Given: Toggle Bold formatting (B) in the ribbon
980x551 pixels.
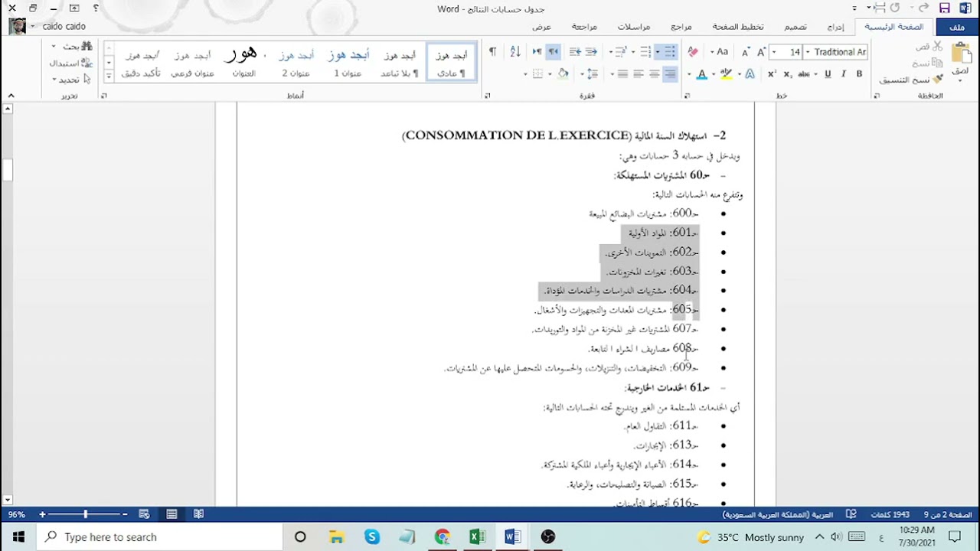Looking at the screenshot, I should point(859,74).
